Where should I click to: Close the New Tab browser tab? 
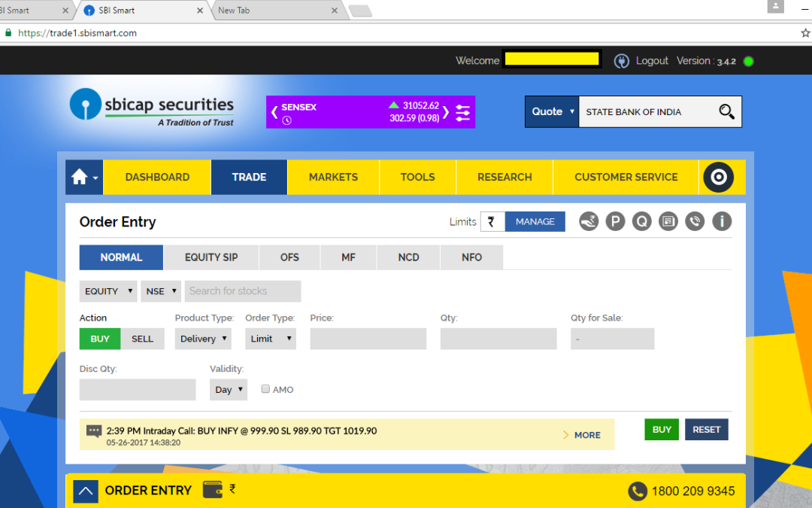click(335, 11)
